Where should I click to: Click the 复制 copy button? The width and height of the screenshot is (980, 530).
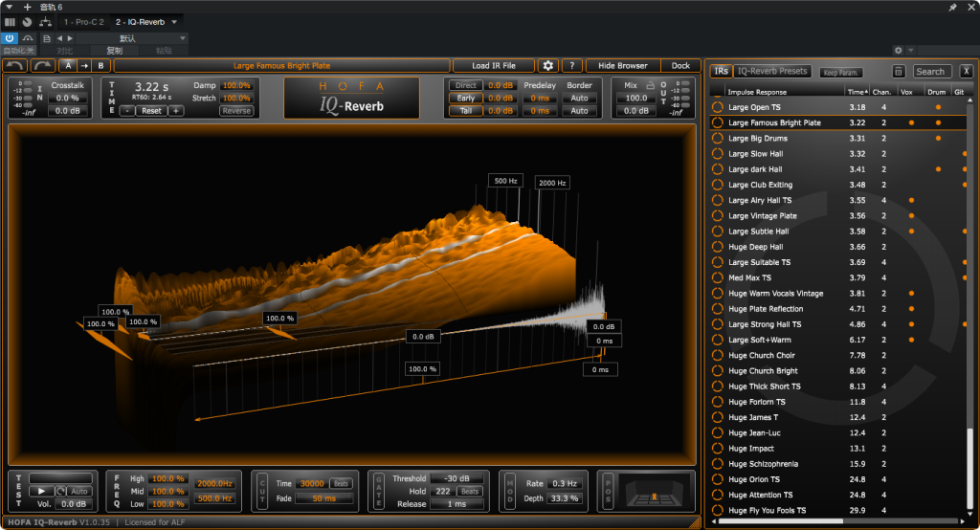coord(115,51)
